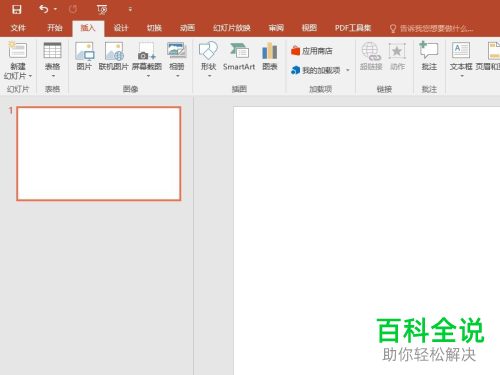
Task: Insert a SmartArt graphic
Action: (239, 56)
